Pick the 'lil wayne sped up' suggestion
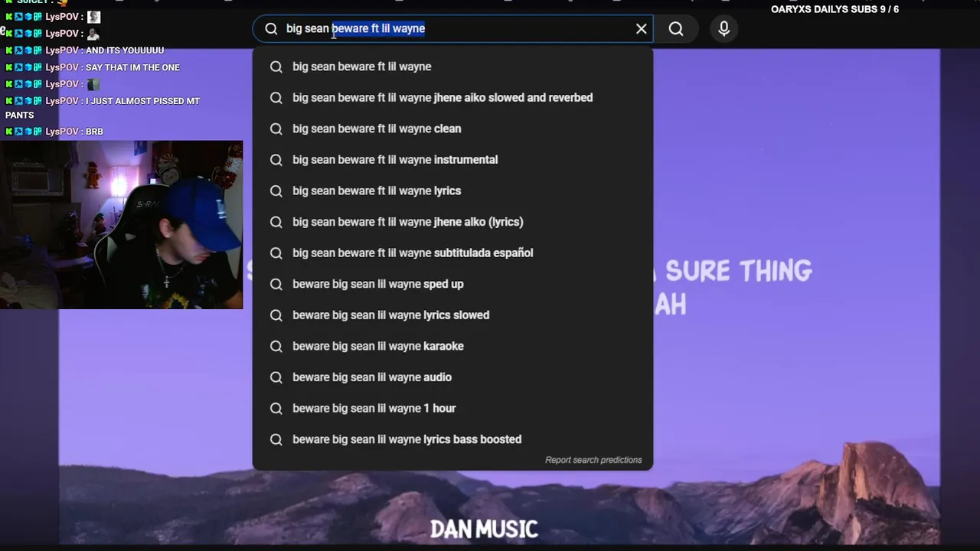 452,284
